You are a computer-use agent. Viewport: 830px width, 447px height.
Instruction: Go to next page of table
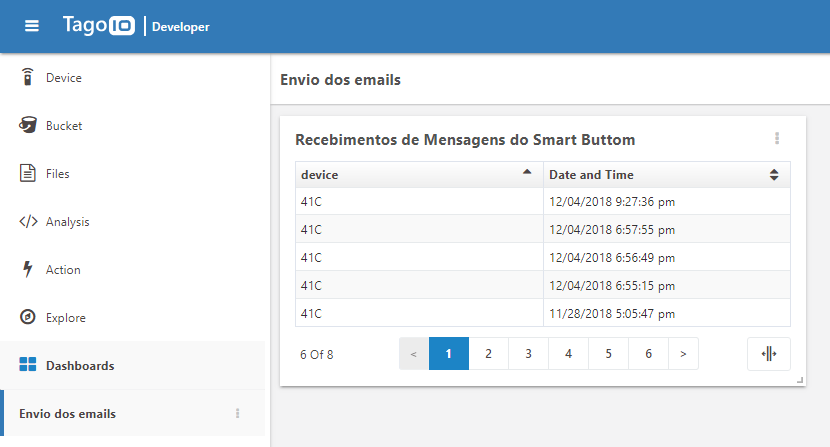683,354
